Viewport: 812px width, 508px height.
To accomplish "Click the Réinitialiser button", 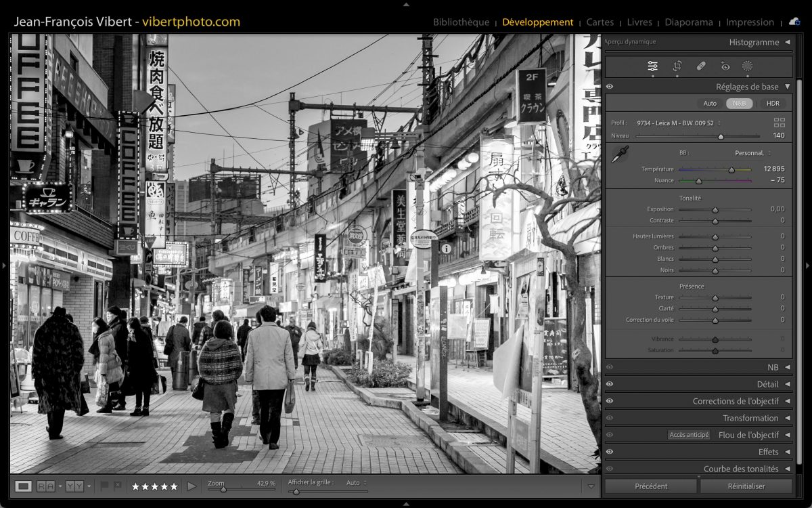I will (746, 486).
